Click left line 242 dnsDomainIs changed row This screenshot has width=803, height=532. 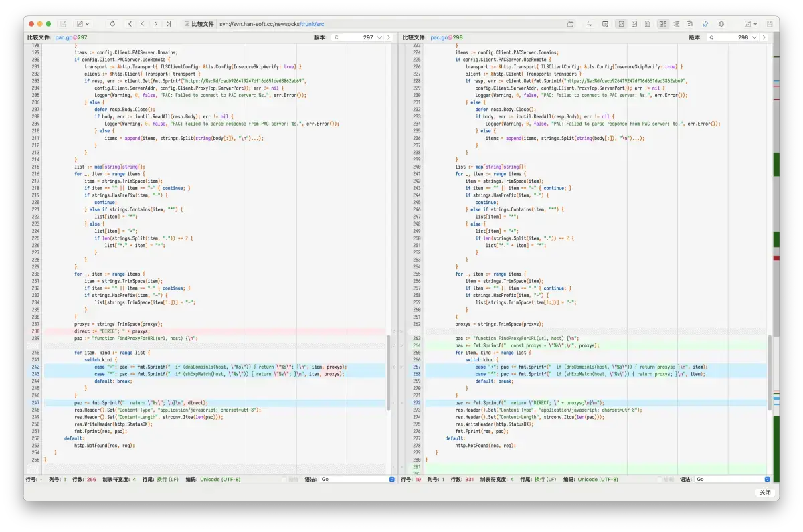215,367
